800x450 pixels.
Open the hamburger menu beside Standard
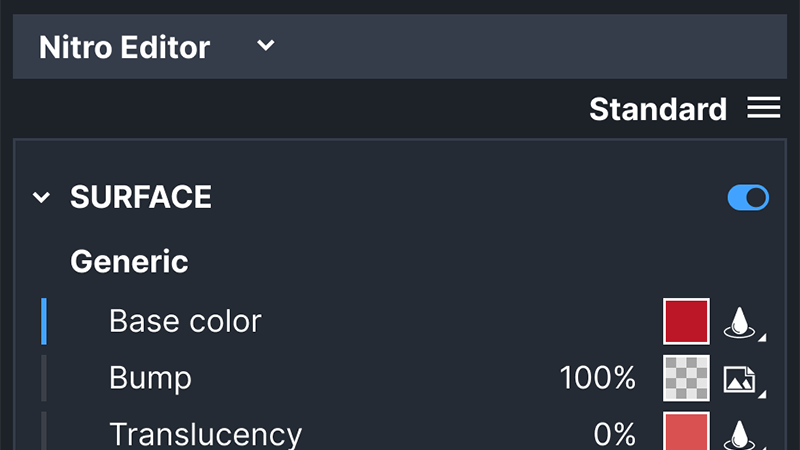point(763,108)
